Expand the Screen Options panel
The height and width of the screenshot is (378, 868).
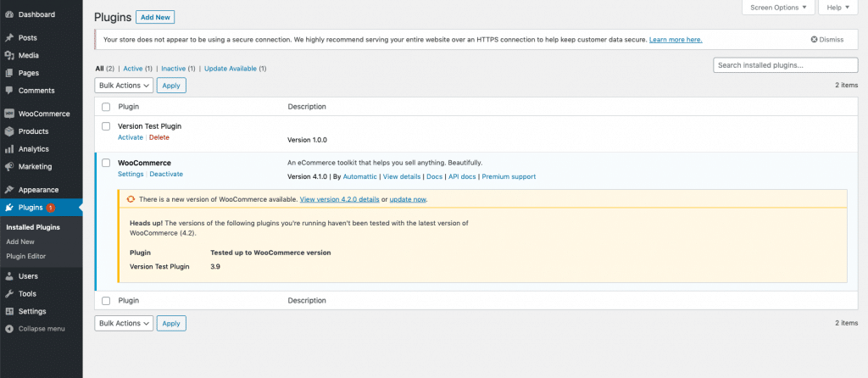tap(778, 7)
